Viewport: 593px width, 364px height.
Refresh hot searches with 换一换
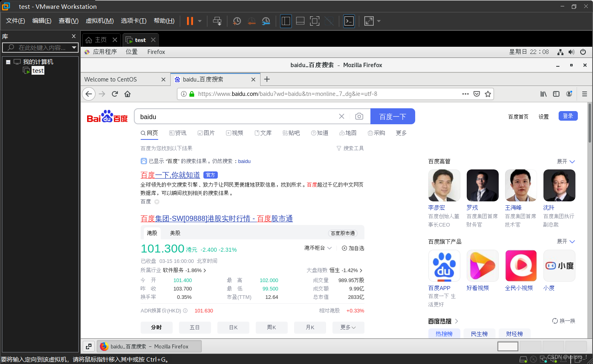(563, 321)
